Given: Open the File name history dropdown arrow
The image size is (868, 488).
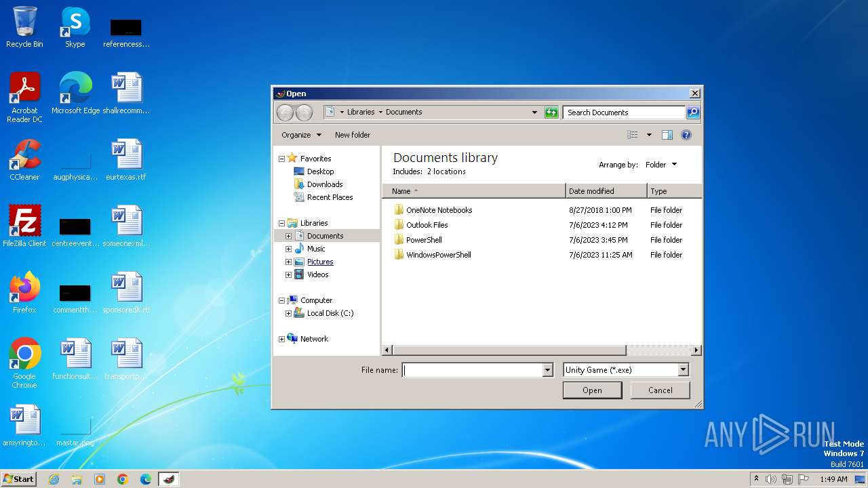Looking at the screenshot, I should click(547, 370).
